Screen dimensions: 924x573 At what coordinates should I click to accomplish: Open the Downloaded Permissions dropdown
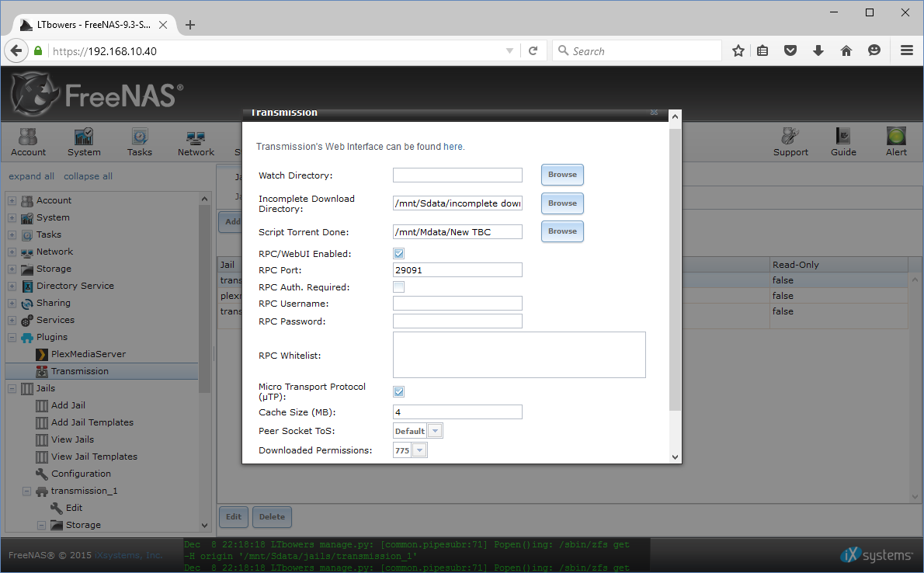(419, 450)
